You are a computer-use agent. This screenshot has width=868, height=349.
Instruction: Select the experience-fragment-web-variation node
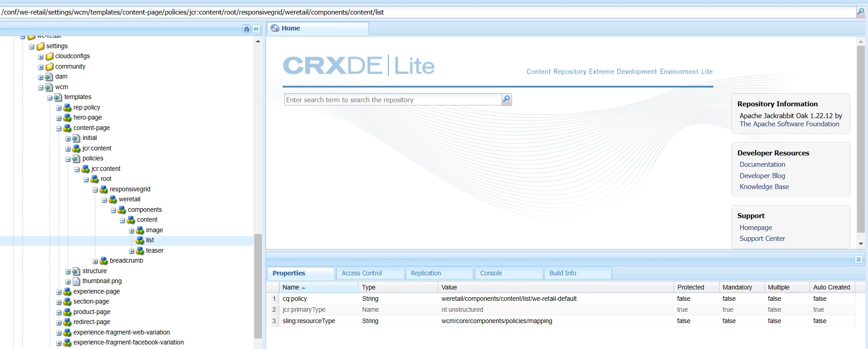point(122,332)
